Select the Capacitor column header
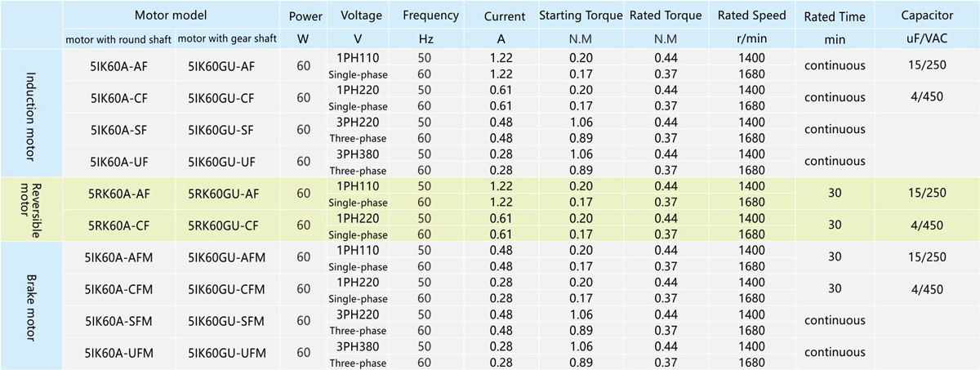The width and height of the screenshot is (980, 370). (x=927, y=16)
